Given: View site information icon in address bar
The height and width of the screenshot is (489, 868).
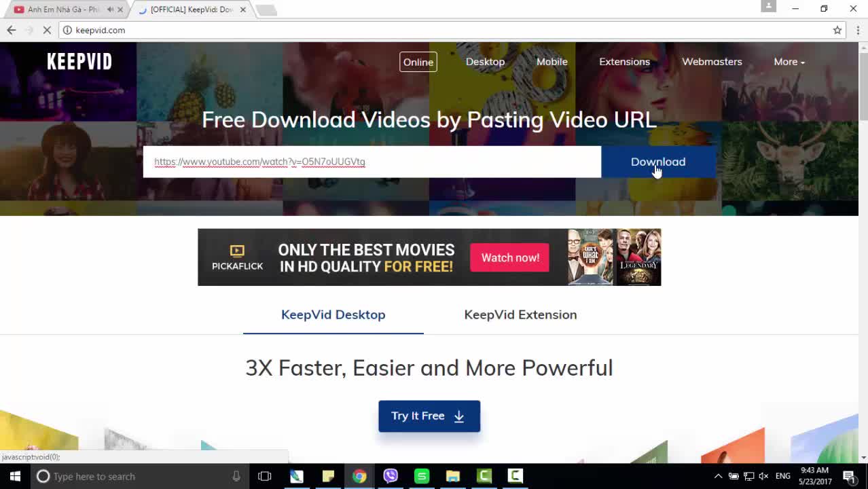Looking at the screenshot, I should [x=67, y=30].
